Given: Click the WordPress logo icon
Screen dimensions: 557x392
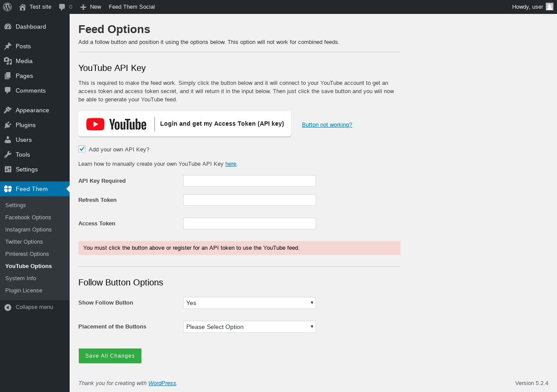Looking at the screenshot, I should point(7,7).
